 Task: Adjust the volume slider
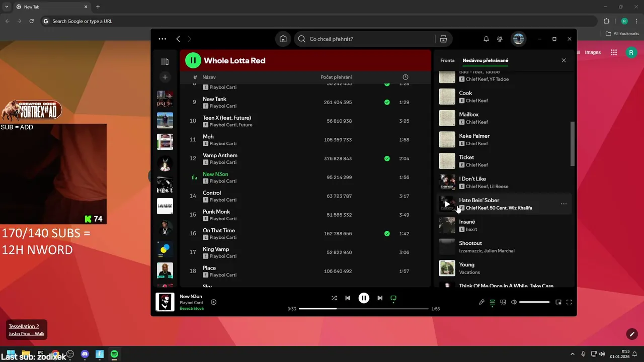(534, 302)
